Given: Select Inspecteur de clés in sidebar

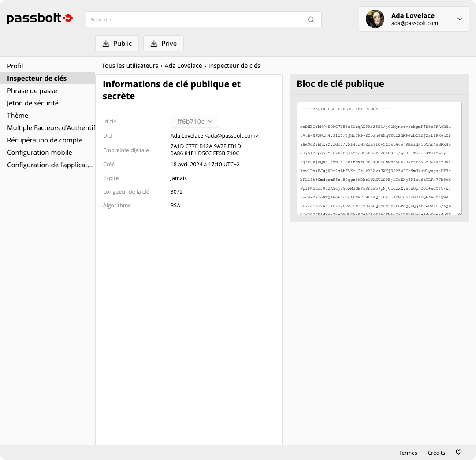Looking at the screenshot, I should click(47, 78).
